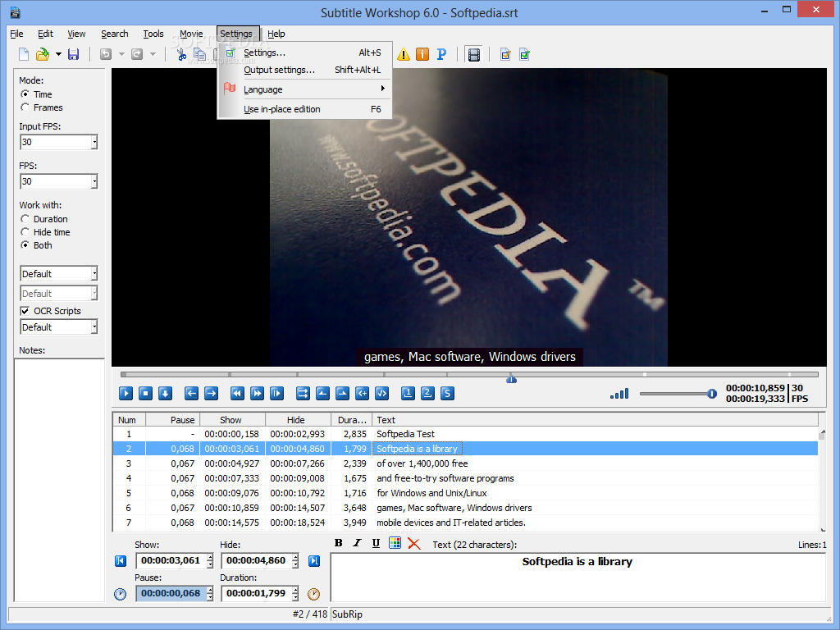The image size is (840, 630).
Task: Click the green-checkmark output settings toolbar icon
Action: coord(524,54)
